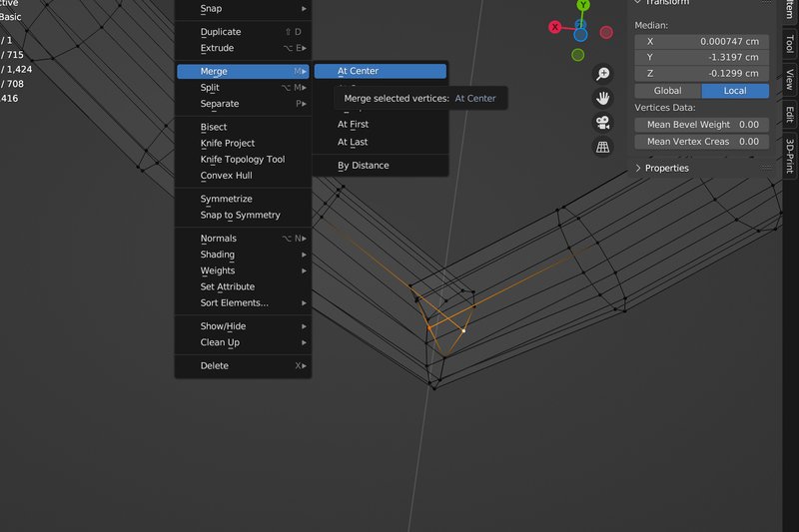Click the Median Y value field

click(x=702, y=57)
